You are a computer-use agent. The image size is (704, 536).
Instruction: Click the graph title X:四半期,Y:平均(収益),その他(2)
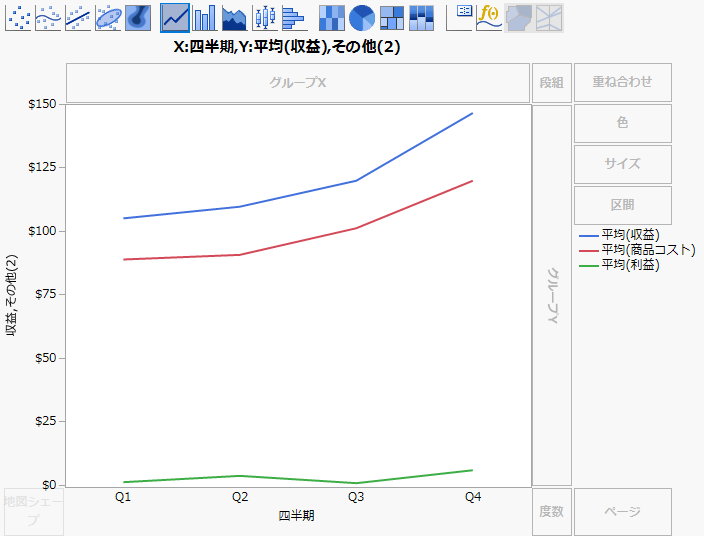pos(287,47)
